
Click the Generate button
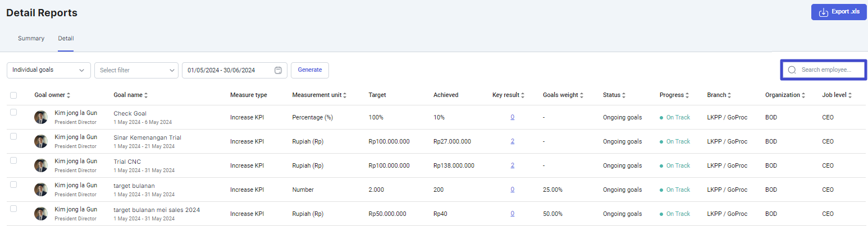310,70
